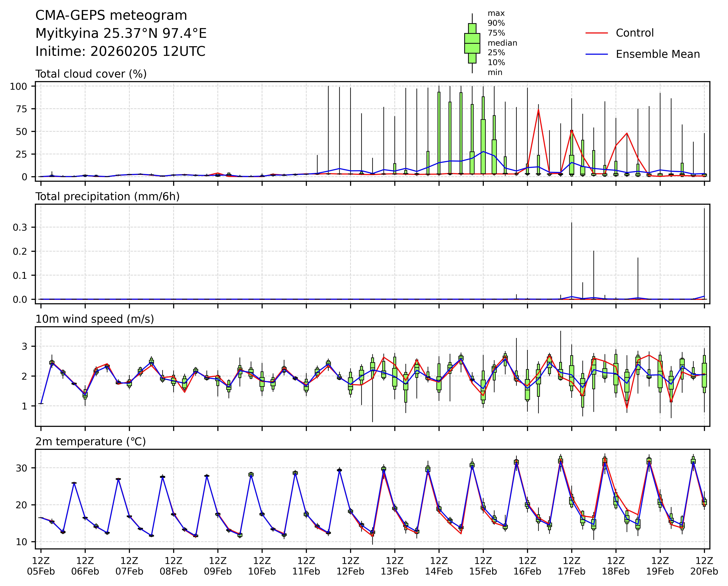The height and width of the screenshot is (586, 728).
Task: Click the '2m temperature (℃)' panel title
Action: tap(91, 442)
